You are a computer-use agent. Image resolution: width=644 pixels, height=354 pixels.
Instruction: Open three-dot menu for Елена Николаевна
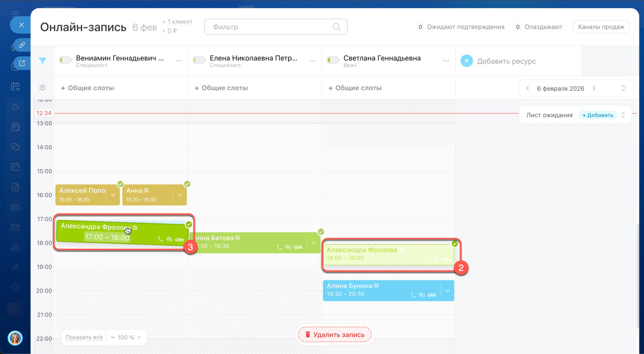click(x=312, y=61)
